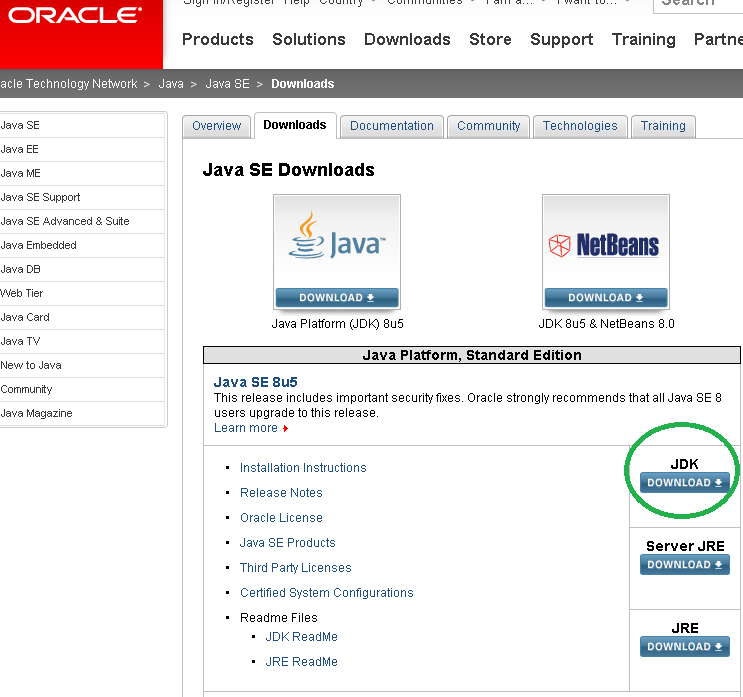The height and width of the screenshot is (697, 743).
Task: Open the Support menu
Action: point(562,39)
